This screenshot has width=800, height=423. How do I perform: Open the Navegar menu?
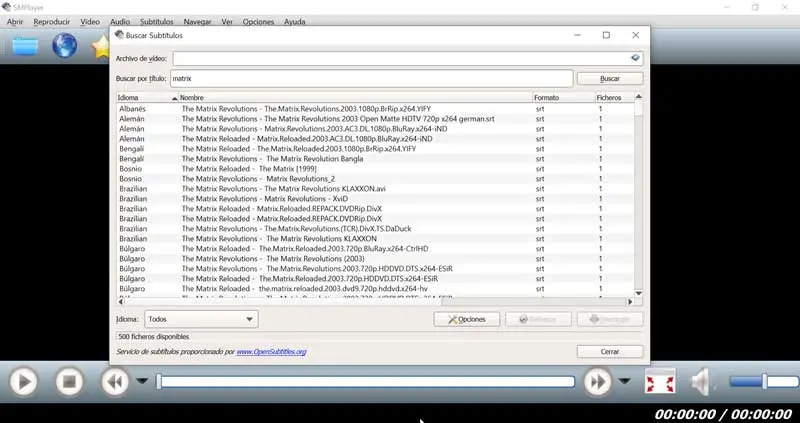[197, 22]
